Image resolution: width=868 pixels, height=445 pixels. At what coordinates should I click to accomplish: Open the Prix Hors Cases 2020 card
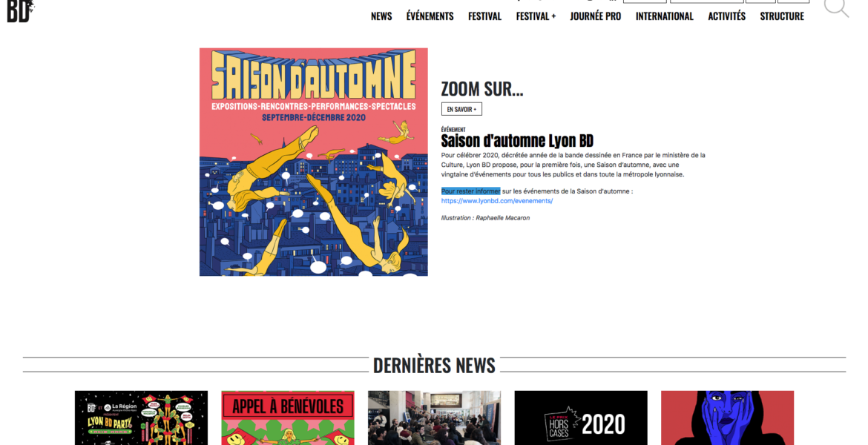point(581,418)
